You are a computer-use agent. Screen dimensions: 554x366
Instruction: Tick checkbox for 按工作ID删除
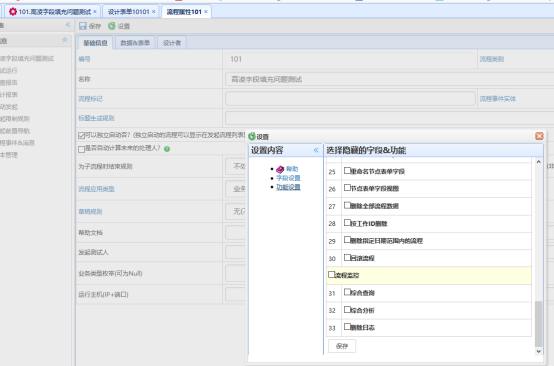pyautogui.click(x=347, y=223)
